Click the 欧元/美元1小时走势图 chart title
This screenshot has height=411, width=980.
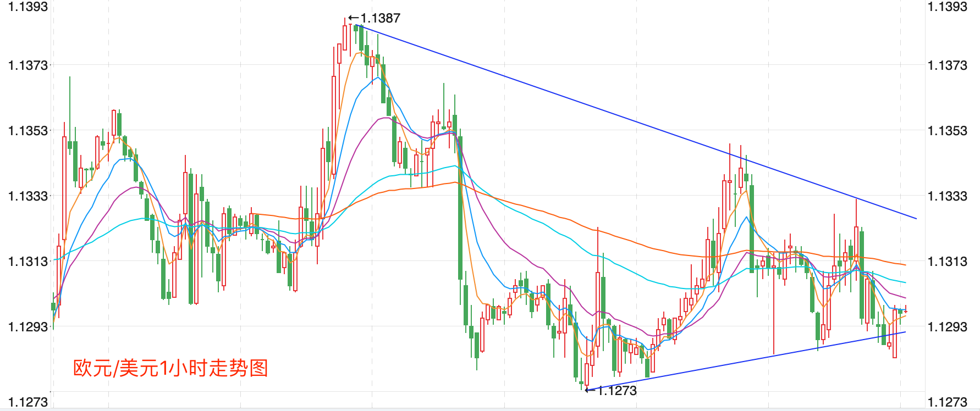click(x=170, y=368)
